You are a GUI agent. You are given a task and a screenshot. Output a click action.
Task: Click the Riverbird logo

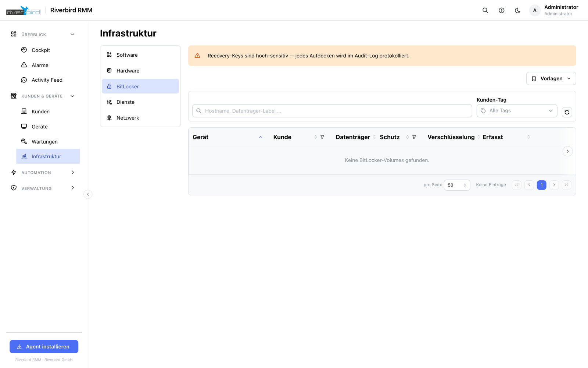[23, 10]
